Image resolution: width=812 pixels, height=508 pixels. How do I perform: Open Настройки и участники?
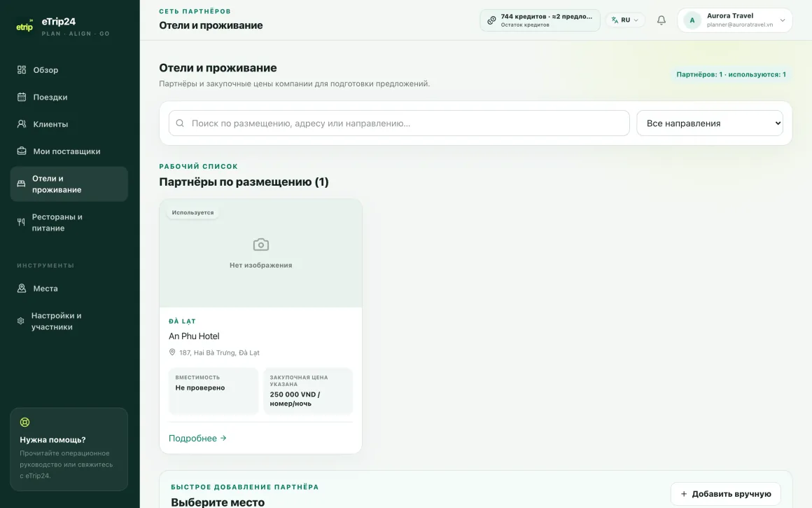(x=69, y=322)
